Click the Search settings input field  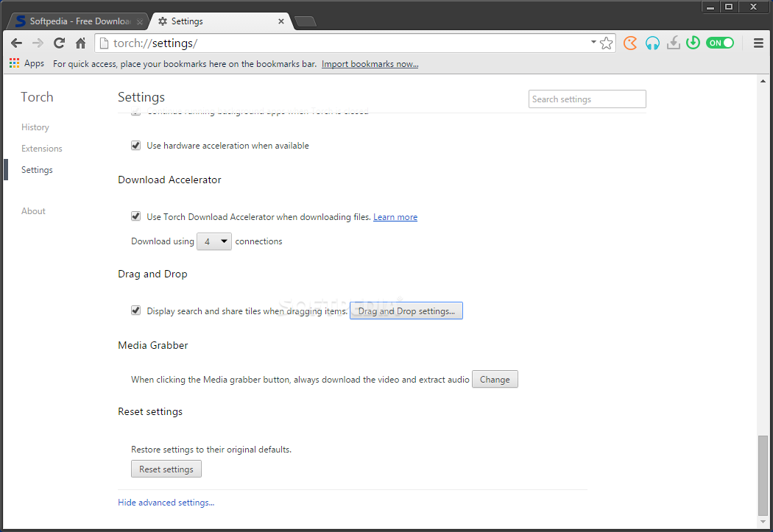(x=587, y=99)
